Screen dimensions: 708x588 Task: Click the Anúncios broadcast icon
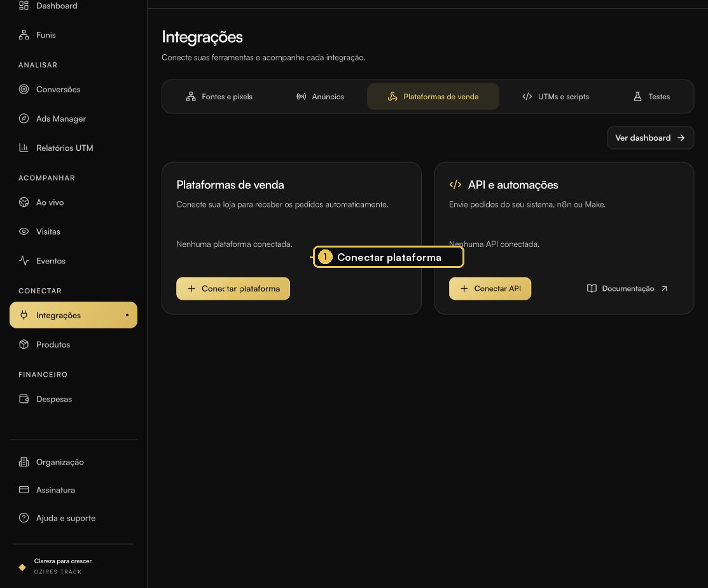point(301,96)
